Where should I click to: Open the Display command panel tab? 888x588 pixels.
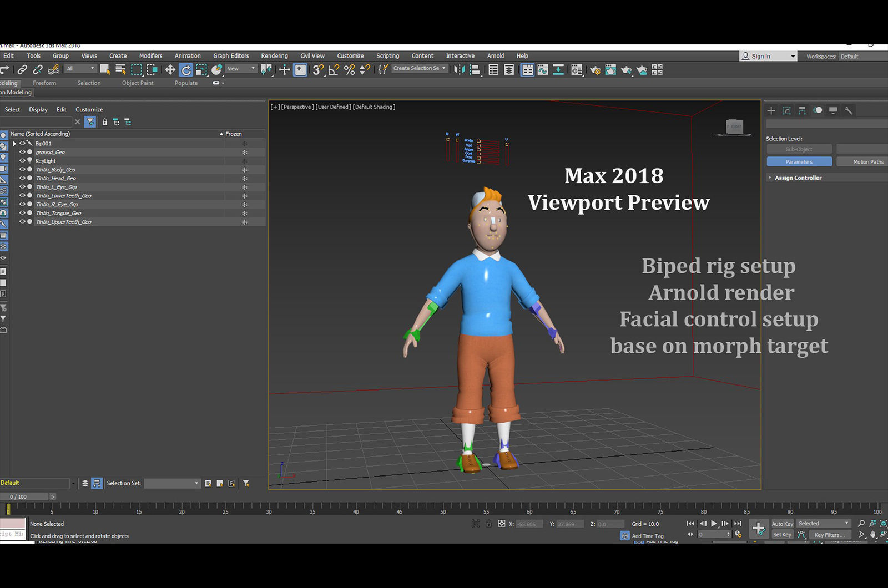[833, 110]
